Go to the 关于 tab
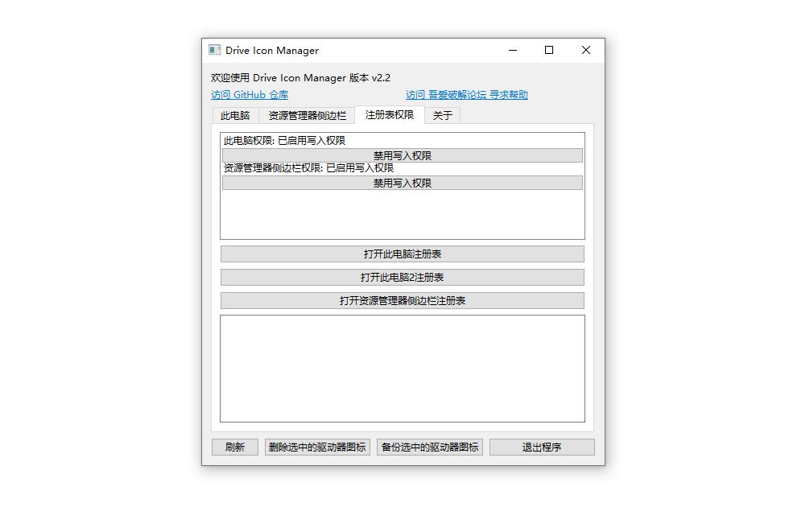 pyautogui.click(x=442, y=115)
